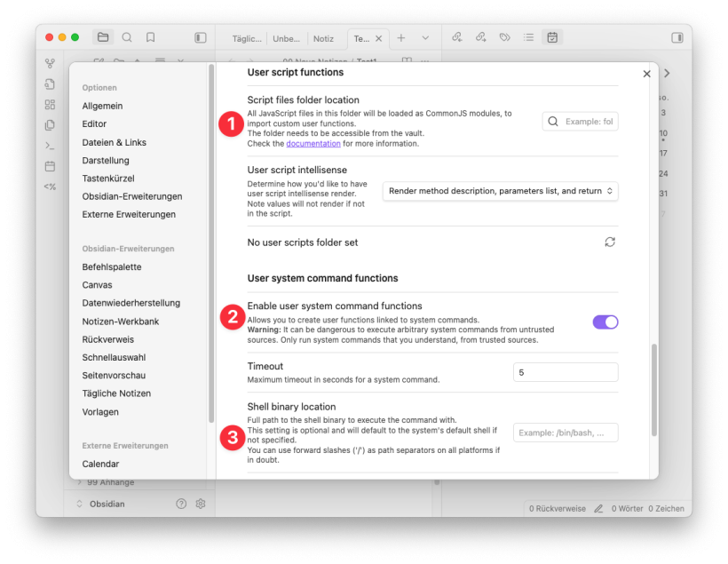Click the templates ribbon icon
The height and width of the screenshot is (564, 728).
coord(50,125)
